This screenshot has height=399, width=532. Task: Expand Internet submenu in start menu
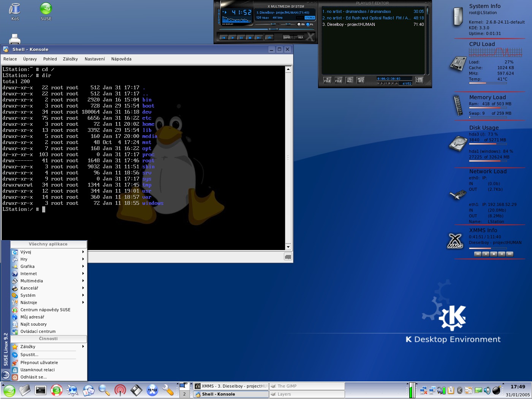pyautogui.click(x=49, y=274)
